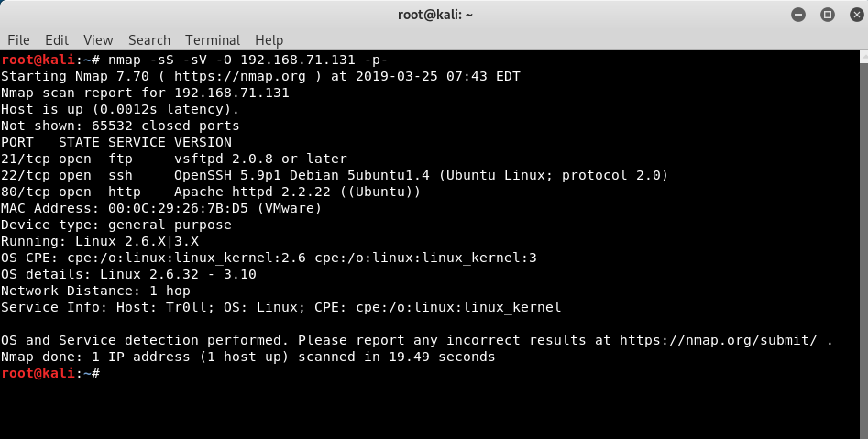Click the 80/tcp http Apache line
This screenshot has width=868, height=439.
point(211,192)
